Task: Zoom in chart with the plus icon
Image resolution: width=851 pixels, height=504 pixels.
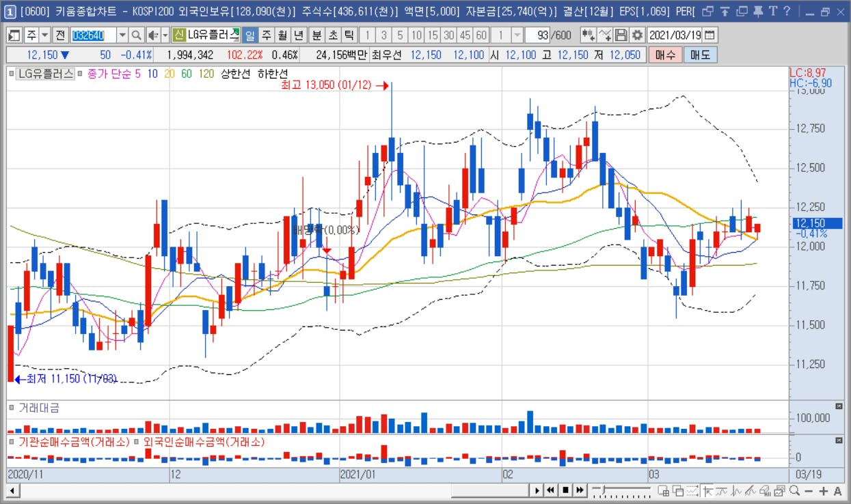Action: 824,490
